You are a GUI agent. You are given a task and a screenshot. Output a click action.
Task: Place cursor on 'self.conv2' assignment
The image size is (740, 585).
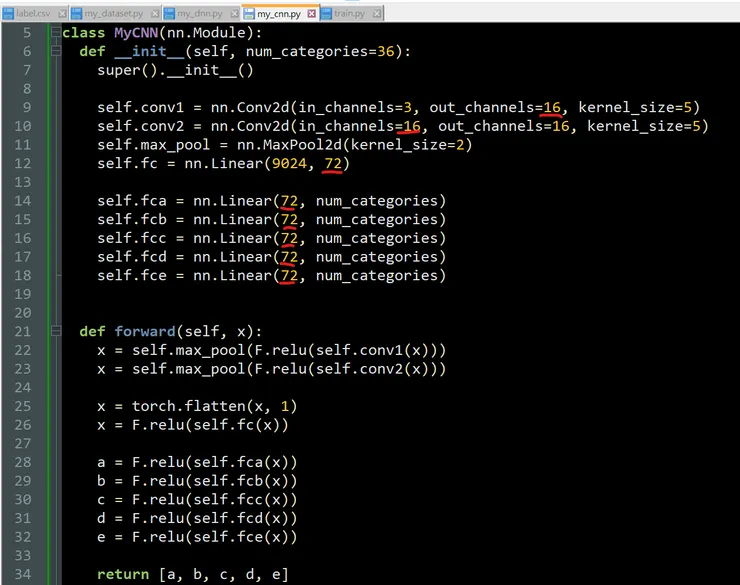pos(140,126)
